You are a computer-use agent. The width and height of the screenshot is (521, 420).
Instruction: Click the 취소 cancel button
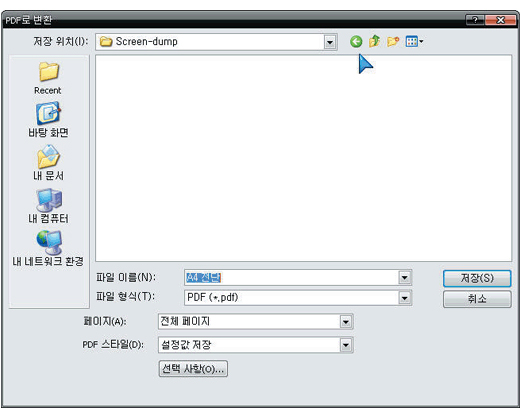(477, 299)
